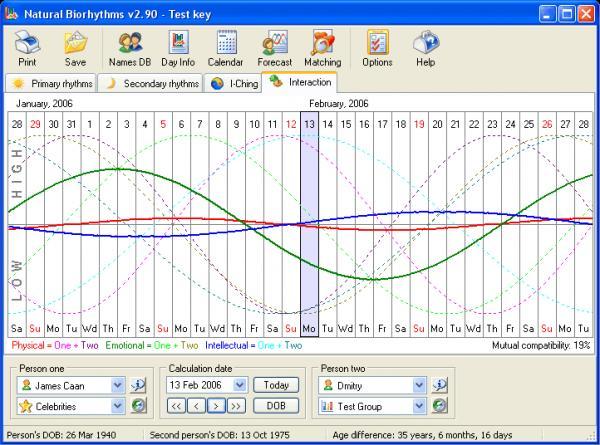The height and width of the screenshot is (445, 600).
Task: Click the Print toolbar icon
Action: click(x=27, y=49)
